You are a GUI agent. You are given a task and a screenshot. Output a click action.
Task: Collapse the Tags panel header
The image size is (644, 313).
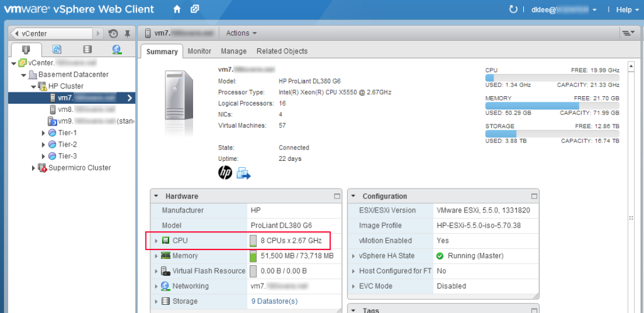coord(353,310)
